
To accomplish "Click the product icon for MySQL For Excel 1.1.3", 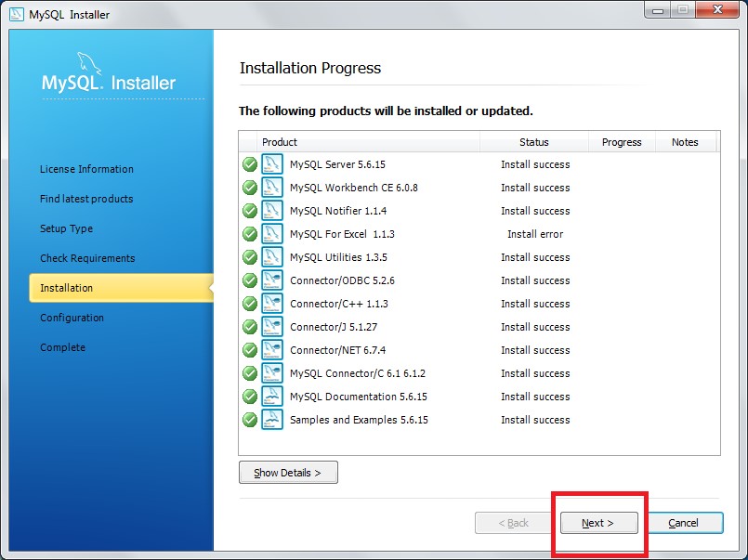I will click(272, 233).
